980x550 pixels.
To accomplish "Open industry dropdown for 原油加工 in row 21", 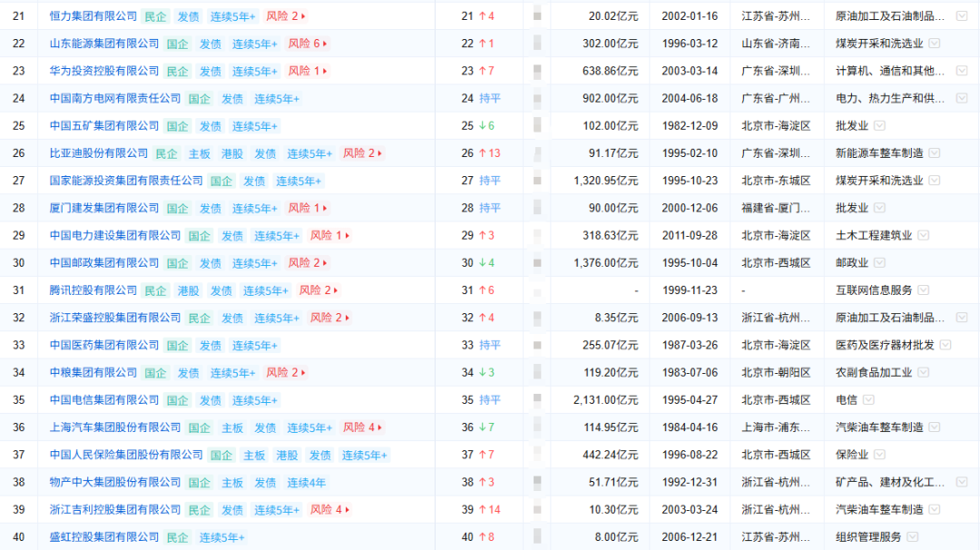I will (962, 16).
